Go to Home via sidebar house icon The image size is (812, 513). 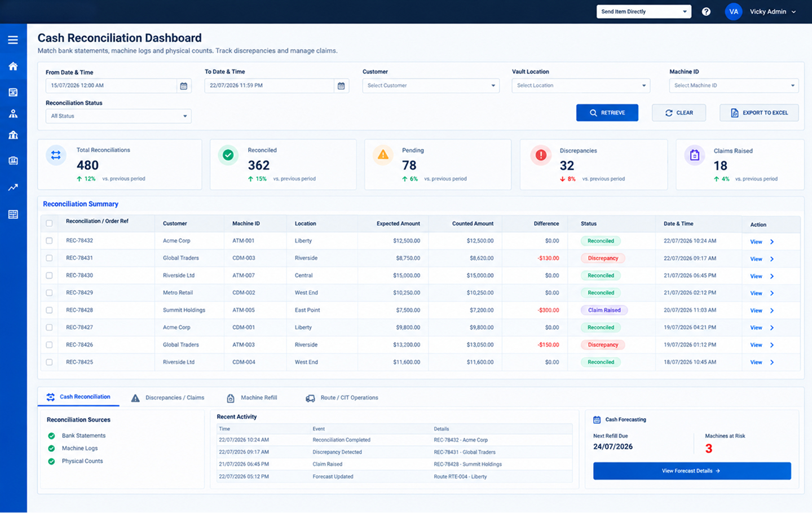[x=13, y=66]
